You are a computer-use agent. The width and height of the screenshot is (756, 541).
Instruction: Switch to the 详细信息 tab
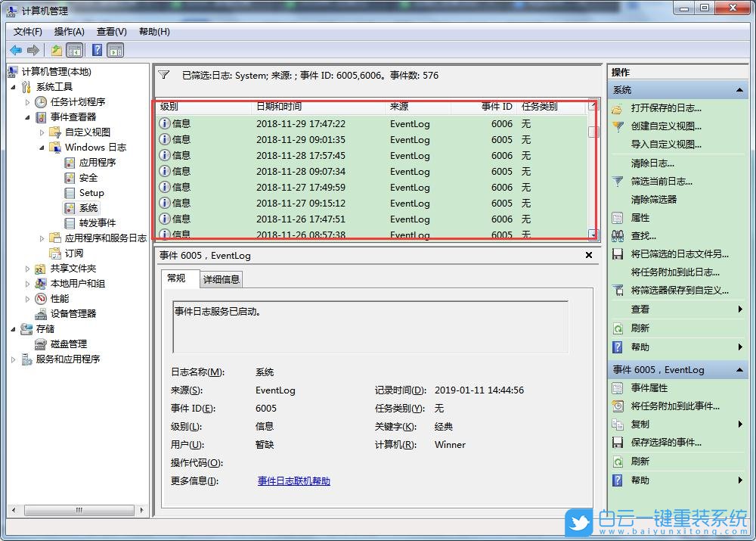pyautogui.click(x=221, y=278)
